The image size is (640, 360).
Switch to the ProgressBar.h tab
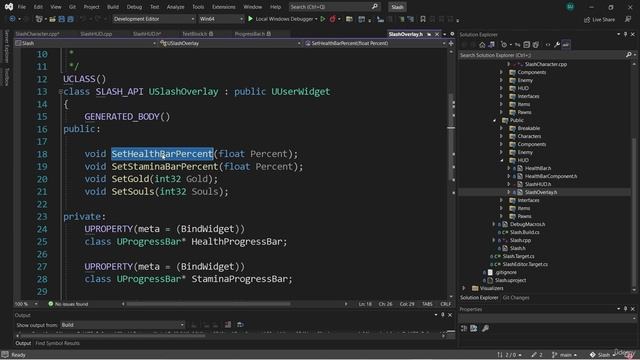252,34
